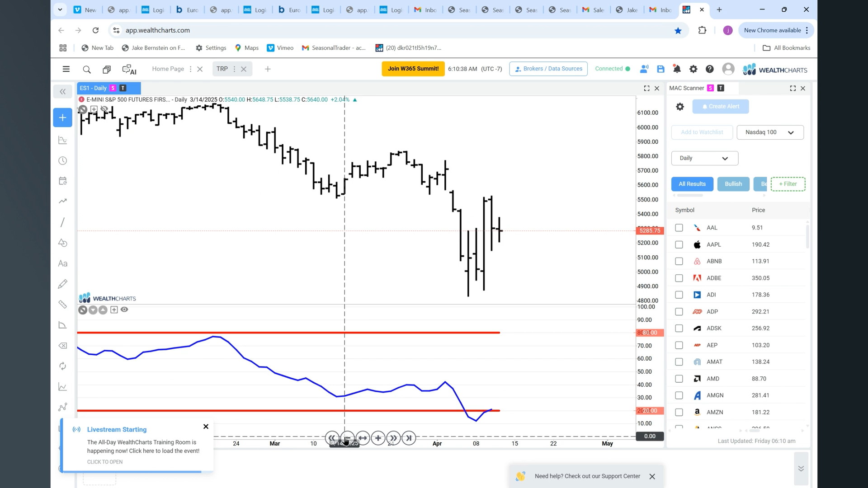Select the pencil freehand tool
The image size is (868, 488).
(63, 284)
